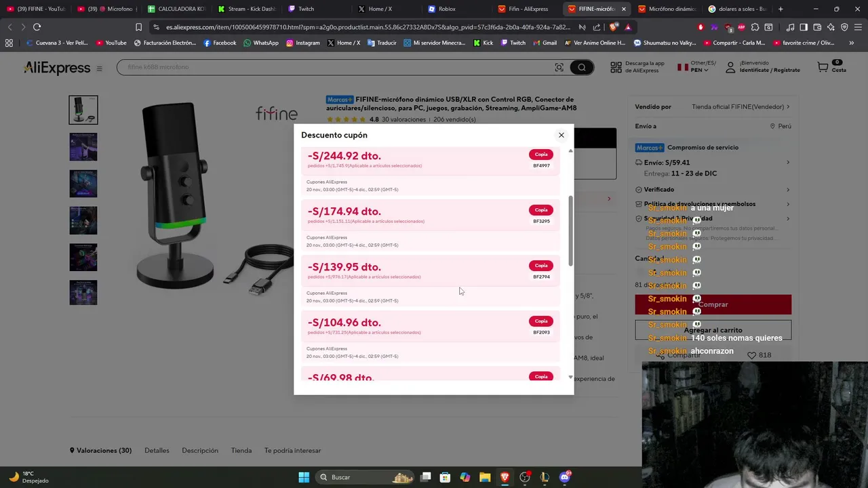868x488 pixels.
Task: Close the Descuento cupón dialog
Action: coord(561,135)
